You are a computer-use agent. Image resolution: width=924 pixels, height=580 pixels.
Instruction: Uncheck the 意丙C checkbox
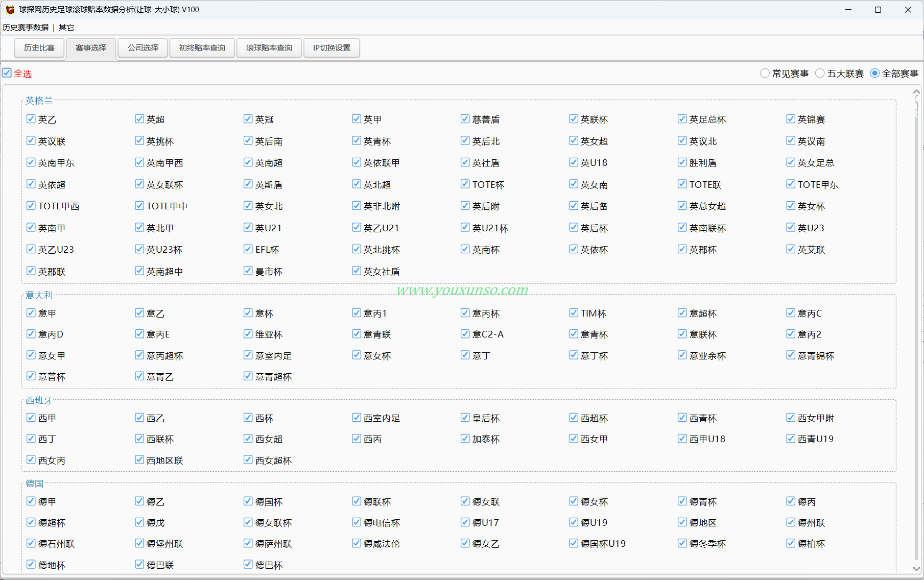791,313
